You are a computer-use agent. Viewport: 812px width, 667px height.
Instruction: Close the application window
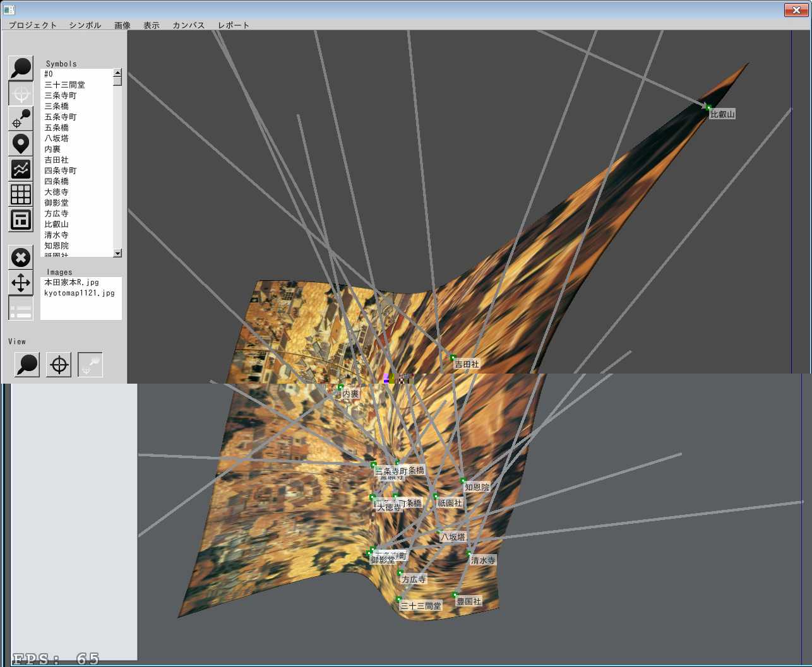pyautogui.click(x=796, y=9)
